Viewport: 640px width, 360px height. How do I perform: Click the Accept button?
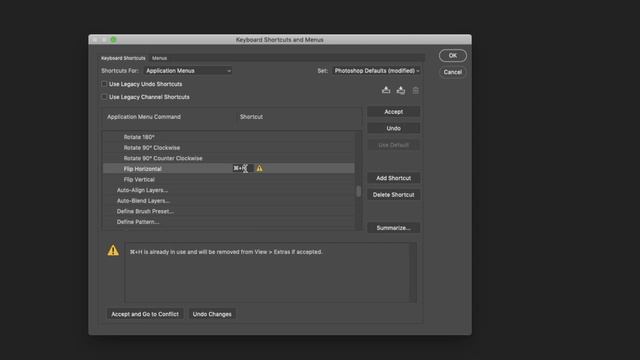[393, 111]
